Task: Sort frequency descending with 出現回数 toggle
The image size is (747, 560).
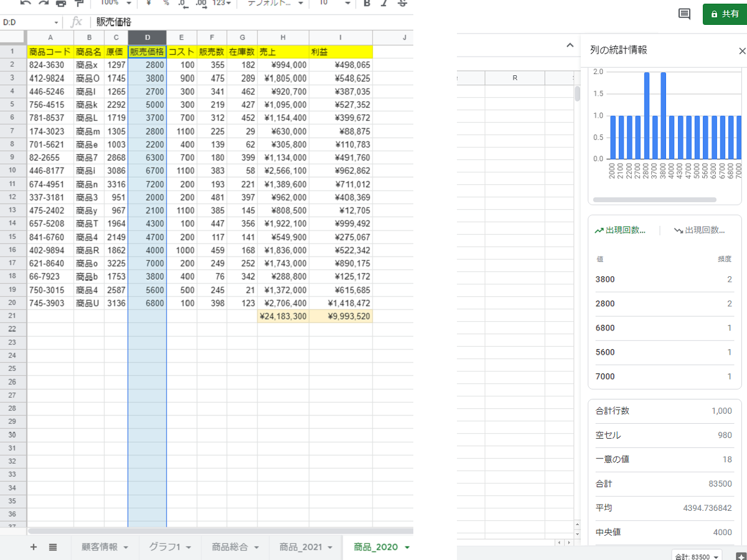Action: pyautogui.click(x=700, y=230)
